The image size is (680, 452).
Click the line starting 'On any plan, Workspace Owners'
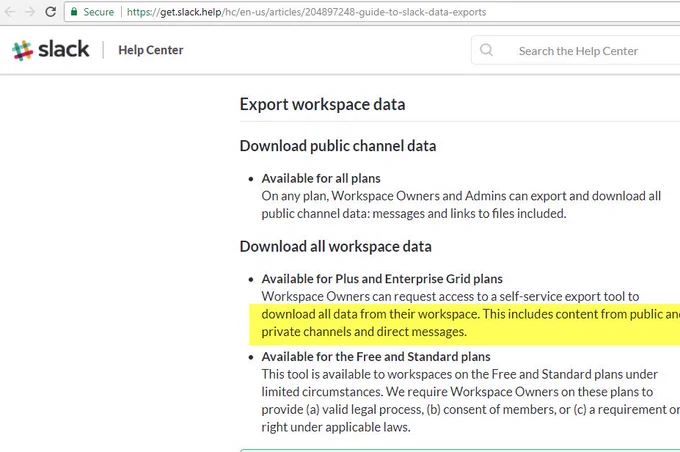(x=461, y=196)
